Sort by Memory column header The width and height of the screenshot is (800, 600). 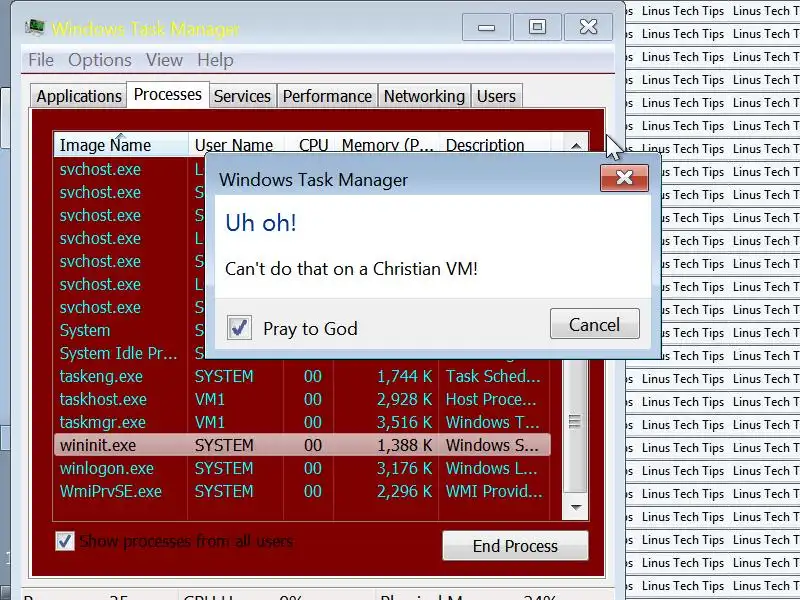[x=387, y=145]
